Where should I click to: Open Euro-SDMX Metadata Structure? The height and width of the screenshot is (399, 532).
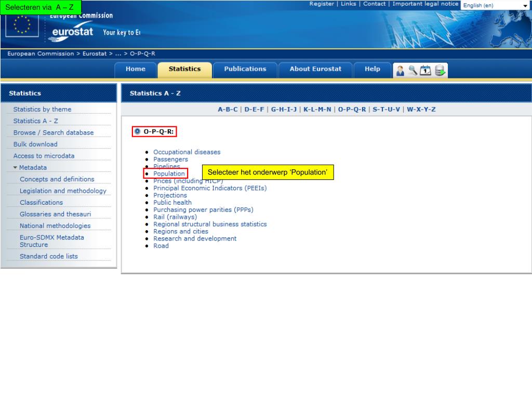pos(52,241)
